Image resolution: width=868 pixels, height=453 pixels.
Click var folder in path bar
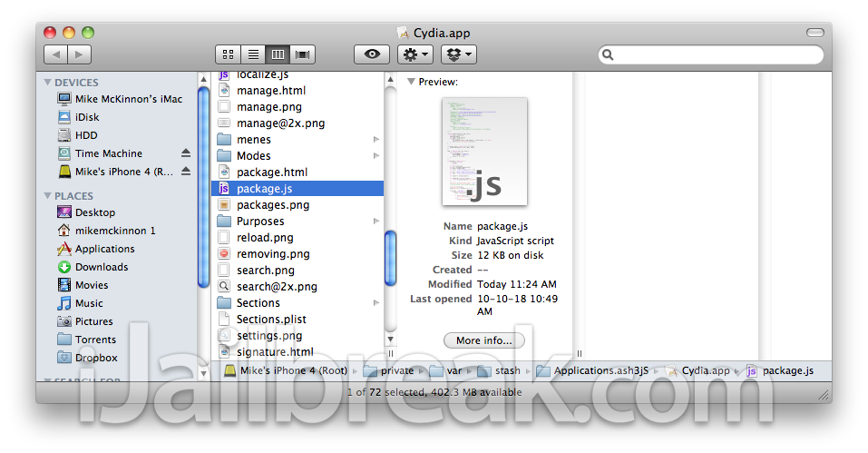pos(445,370)
